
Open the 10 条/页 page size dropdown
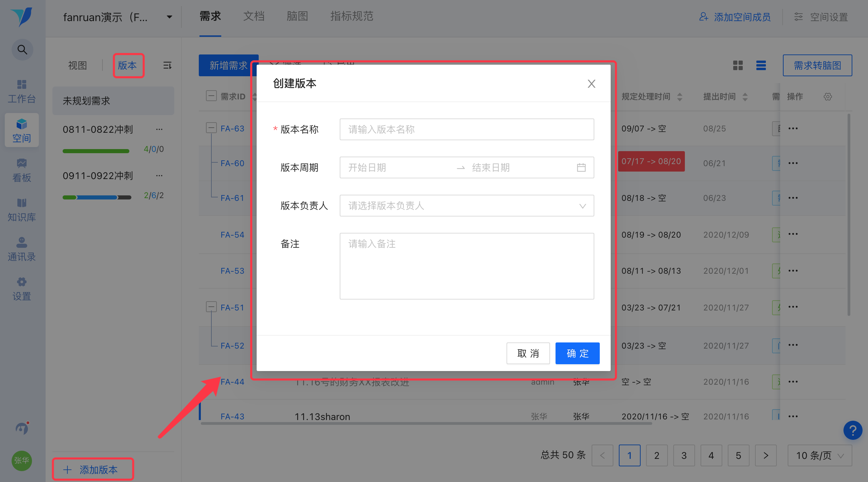point(820,455)
